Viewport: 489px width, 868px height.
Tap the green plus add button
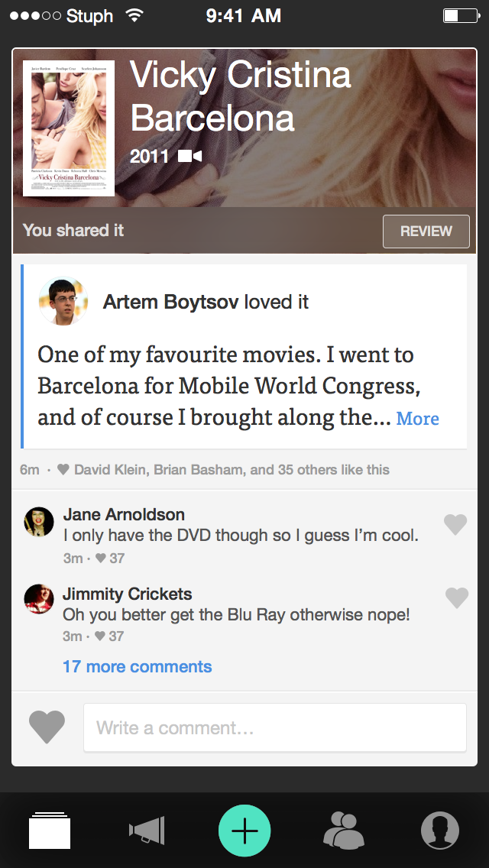pos(244,831)
